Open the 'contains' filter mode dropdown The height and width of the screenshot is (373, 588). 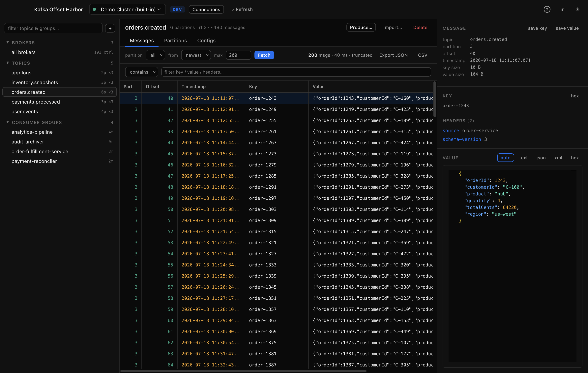tap(142, 72)
